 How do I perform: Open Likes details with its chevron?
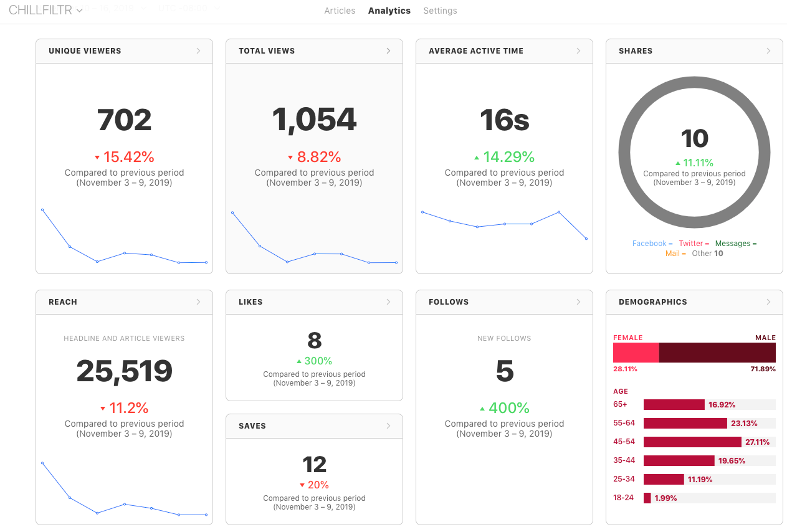point(389,302)
